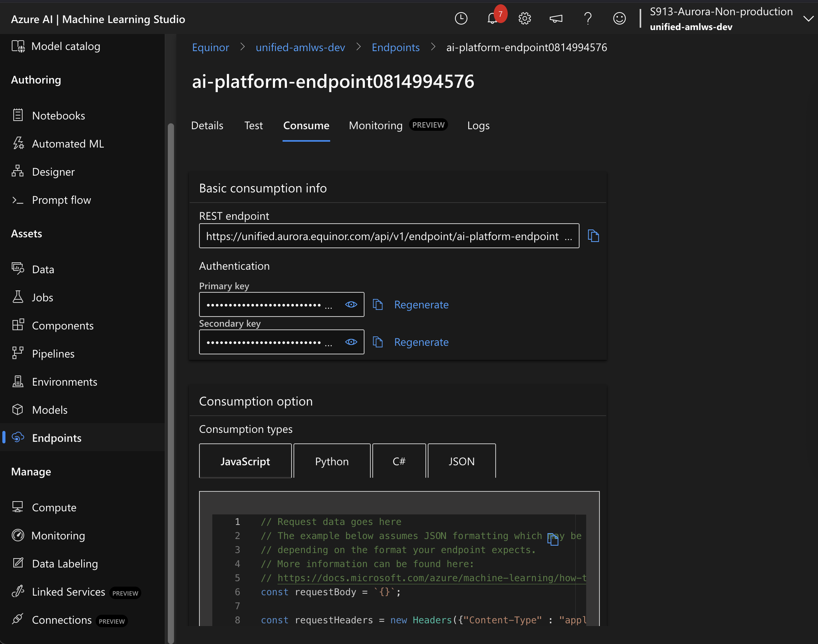Regenerate the secondary key

coord(421,342)
